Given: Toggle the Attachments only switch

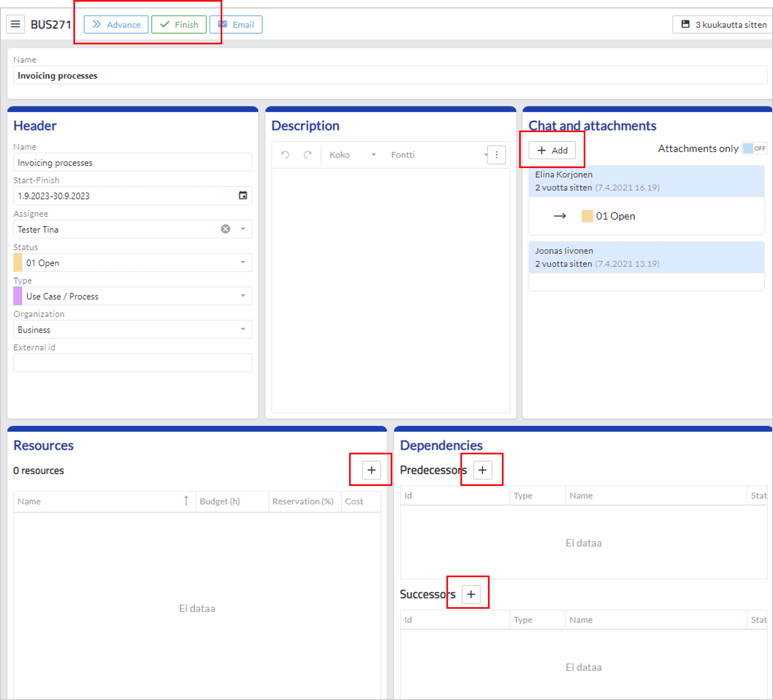Looking at the screenshot, I should (x=754, y=148).
